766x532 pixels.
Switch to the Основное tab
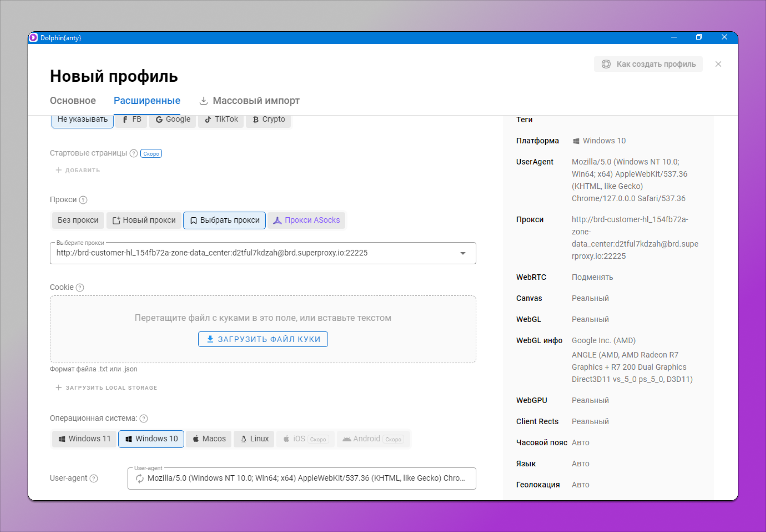73,101
